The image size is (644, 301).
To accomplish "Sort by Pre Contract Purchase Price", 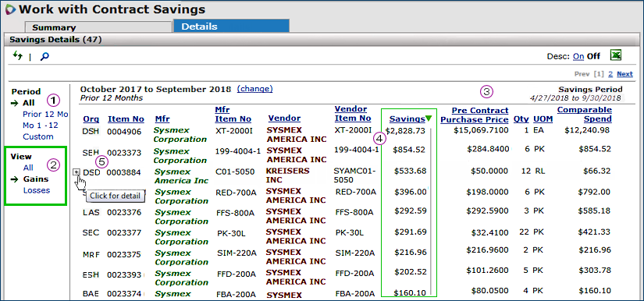I will [475, 115].
